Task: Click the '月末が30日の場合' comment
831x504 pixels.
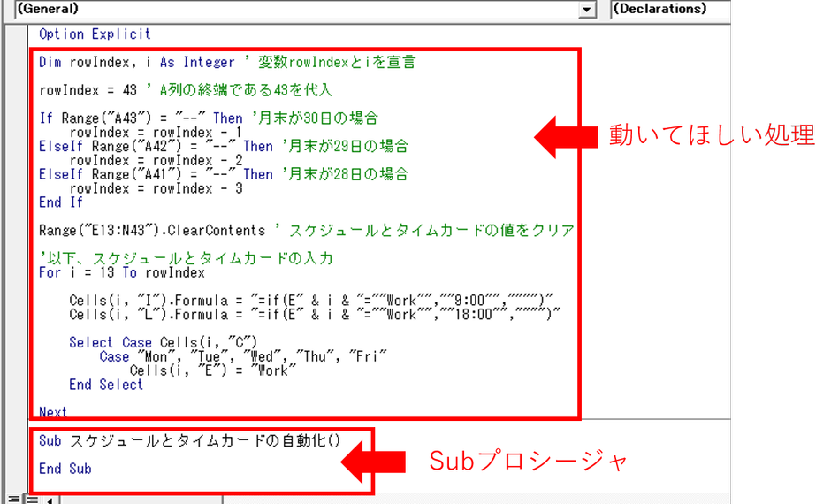Action: (315, 118)
